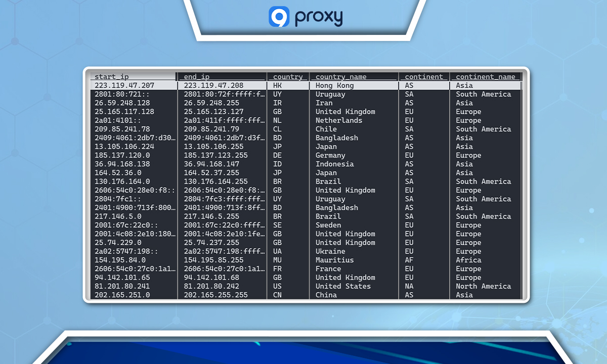Click the China row at the bottom
The height and width of the screenshot is (364, 607).
point(303,295)
